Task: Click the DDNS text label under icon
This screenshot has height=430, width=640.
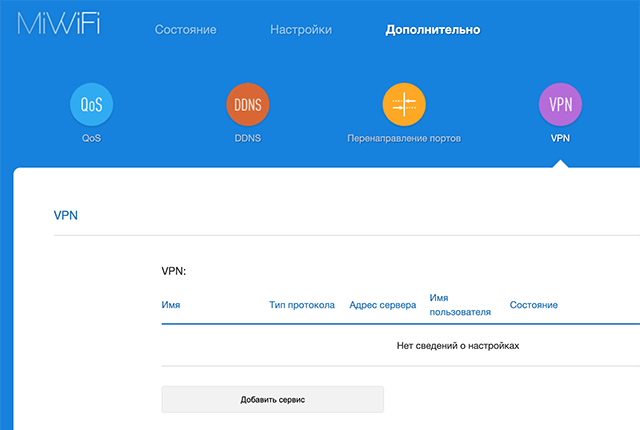Action: click(247, 138)
